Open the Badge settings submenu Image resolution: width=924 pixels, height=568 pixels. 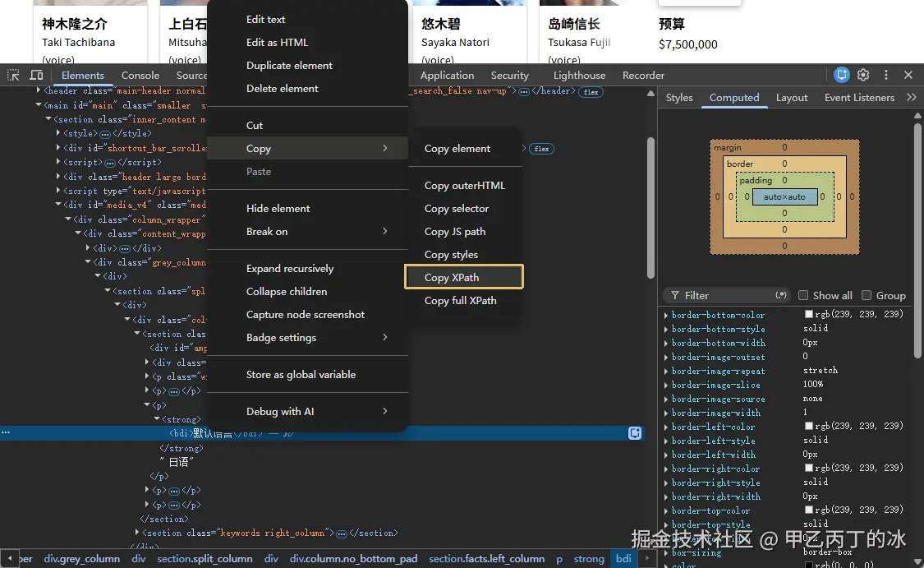click(308, 337)
